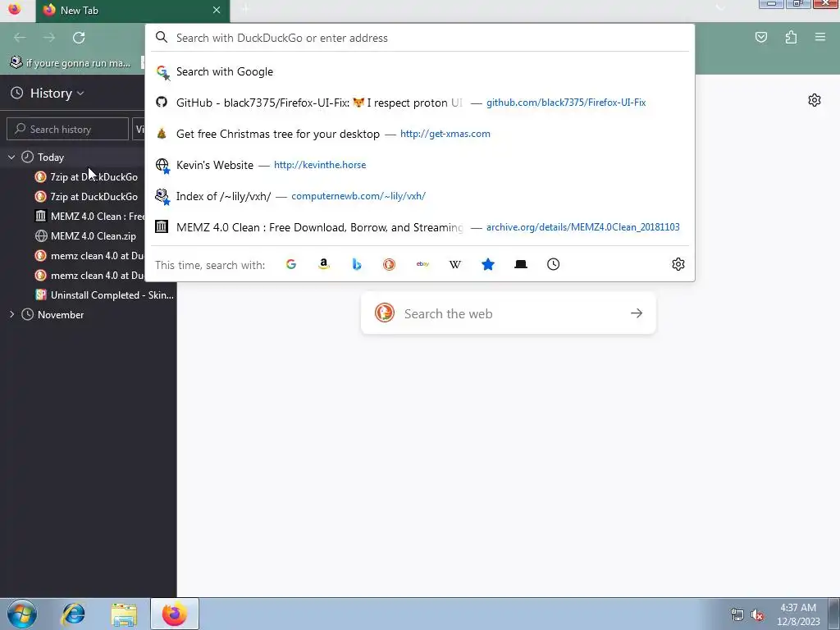Open 'if youre gonna run ma...' bookmark
Viewport: 840px width, 630px height.
tap(71, 62)
